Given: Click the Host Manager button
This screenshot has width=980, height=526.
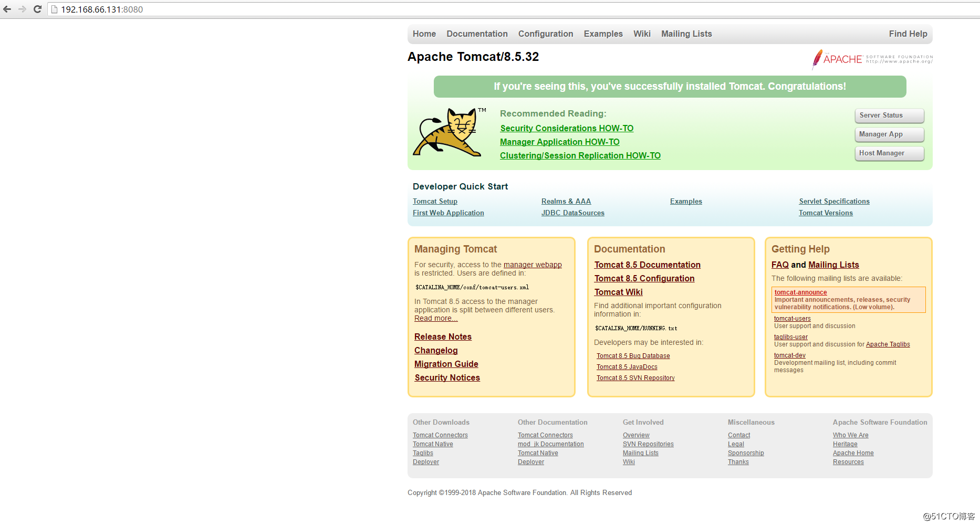Looking at the screenshot, I should (890, 153).
